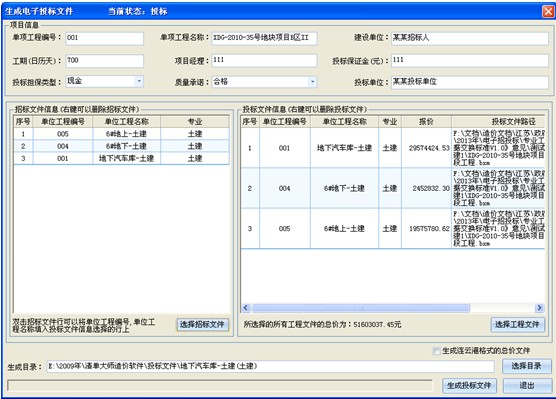Select tender row 005 6#地上-土建
This screenshot has width=556, height=399.
(121, 134)
